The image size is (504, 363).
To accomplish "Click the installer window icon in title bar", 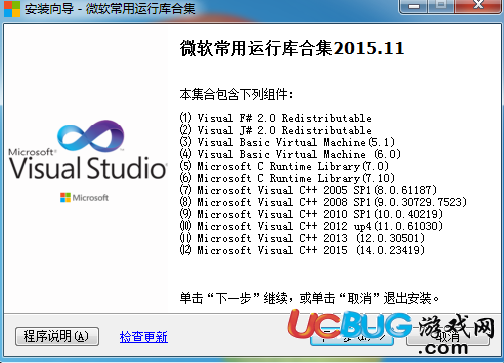I will 11,8.
